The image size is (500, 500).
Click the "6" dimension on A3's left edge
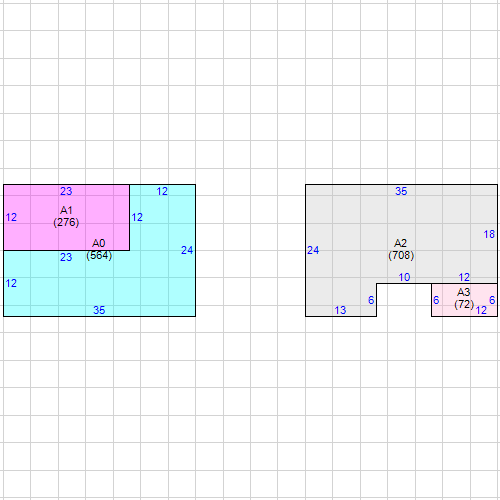click(436, 300)
